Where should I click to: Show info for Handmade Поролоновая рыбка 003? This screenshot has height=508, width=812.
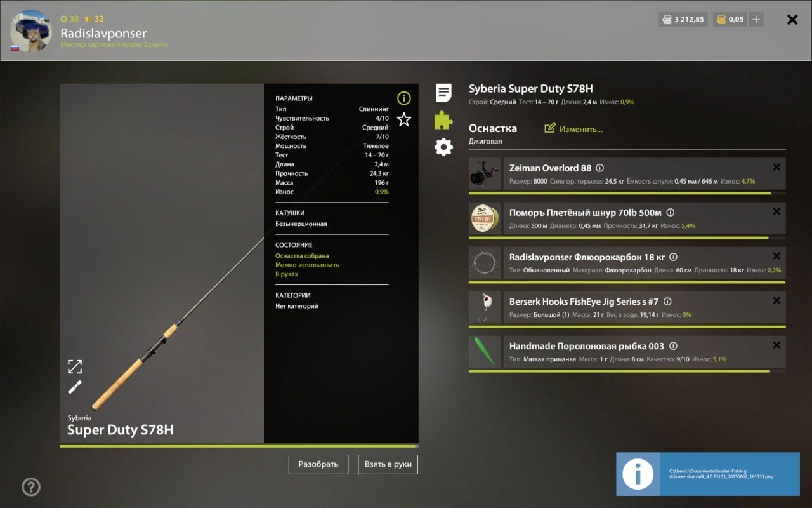pyautogui.click(x=674, y=346)
